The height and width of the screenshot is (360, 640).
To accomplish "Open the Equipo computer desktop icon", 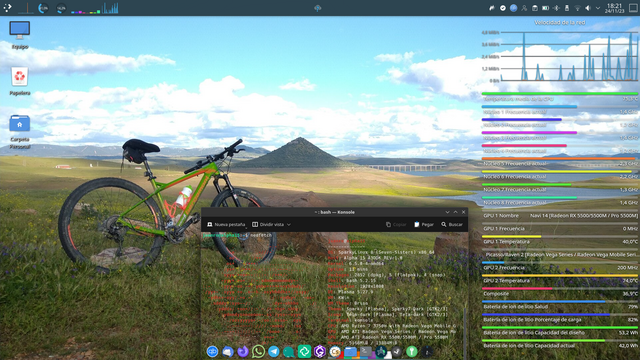I will 20,35.
